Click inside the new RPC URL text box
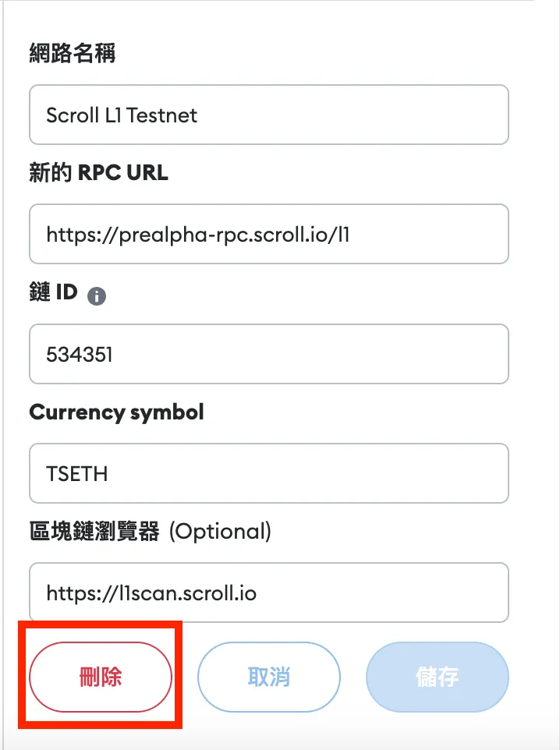This screenshot has width=560, height=750. pos(268,234)
